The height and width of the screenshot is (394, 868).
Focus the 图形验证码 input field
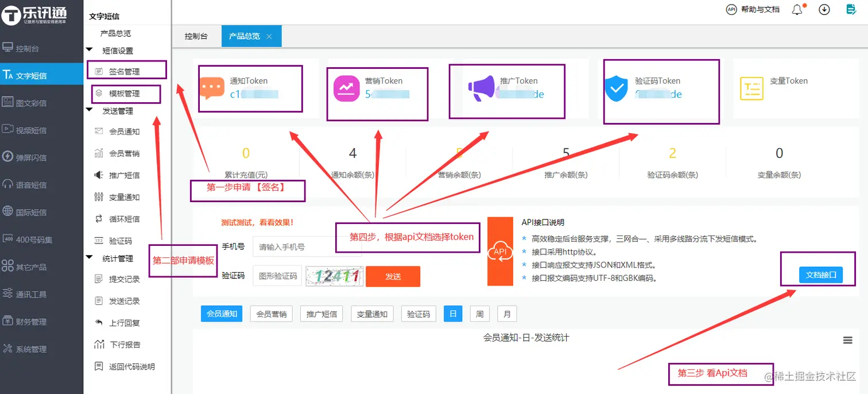tap(277, 276)
